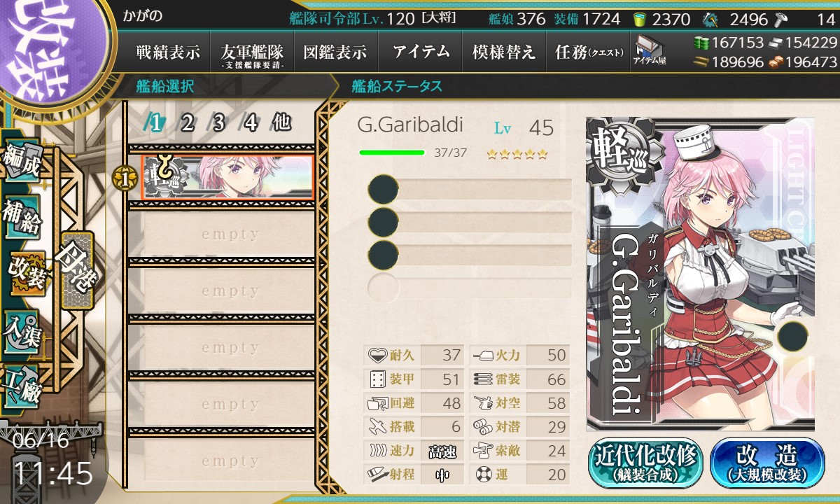Select the first empty equipment slot
The image size is (840, 504).
tap(470, 190)
